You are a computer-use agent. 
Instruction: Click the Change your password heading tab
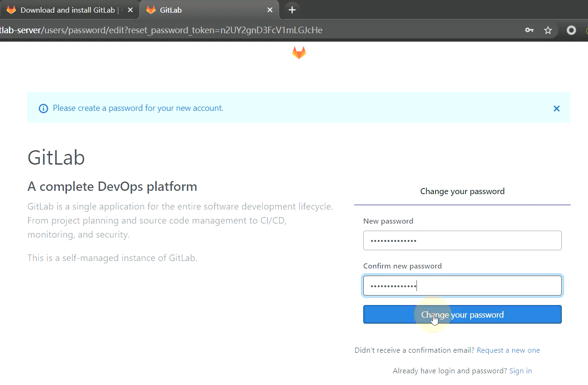(x=462, y=191)
